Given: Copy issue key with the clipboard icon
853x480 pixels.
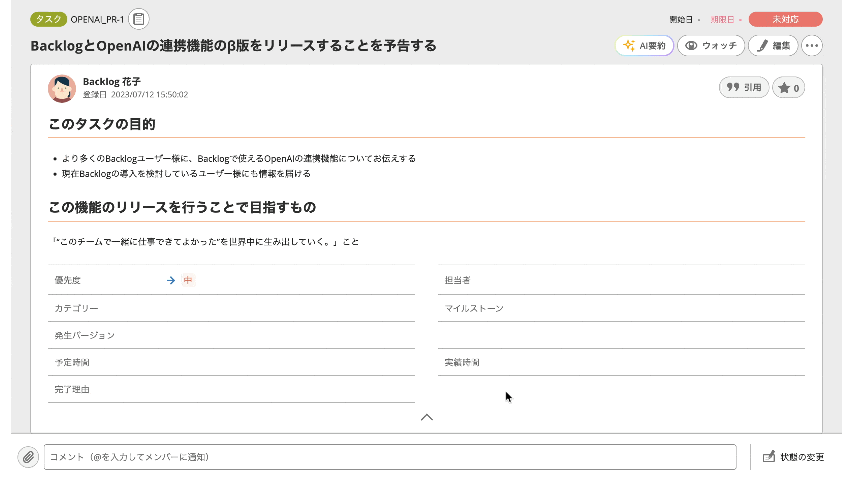Looking at the screenshot, I should click(x=139, y=19).
